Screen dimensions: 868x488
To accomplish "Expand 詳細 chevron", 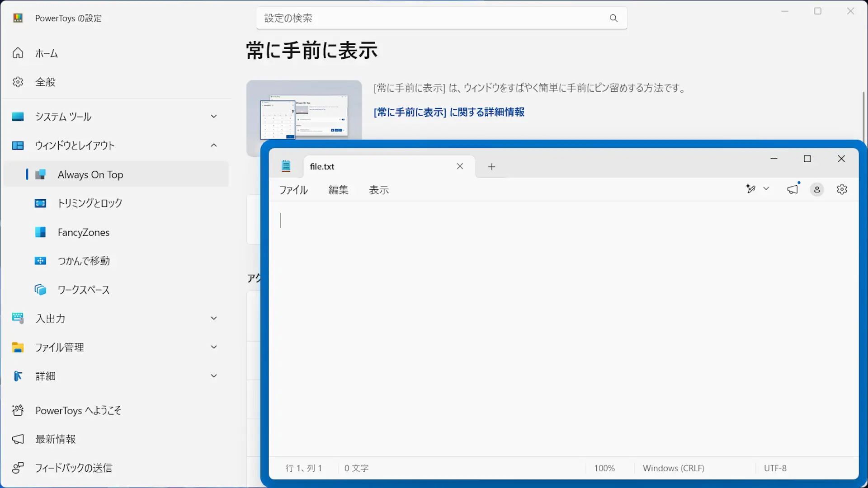I will tap(214, 376).
